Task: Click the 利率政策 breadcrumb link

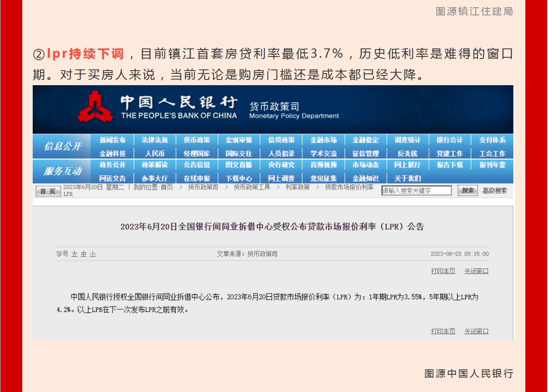Action: click(x=298, y=187)
